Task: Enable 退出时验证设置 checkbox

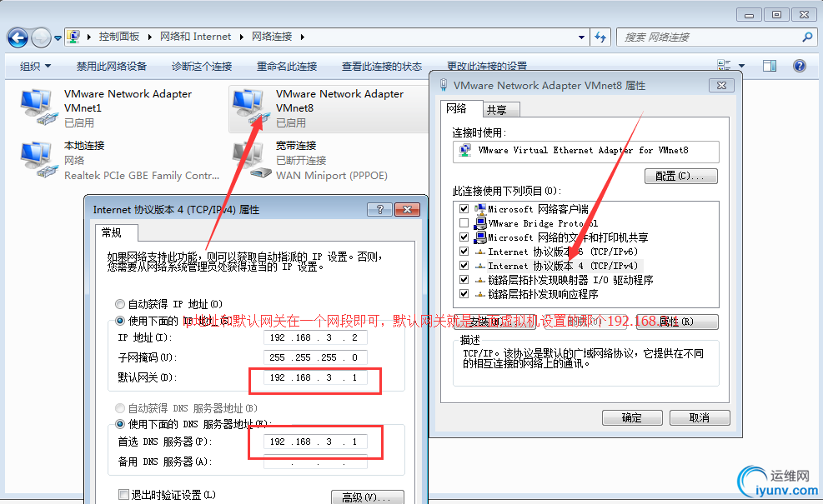Action: [124, 494]
